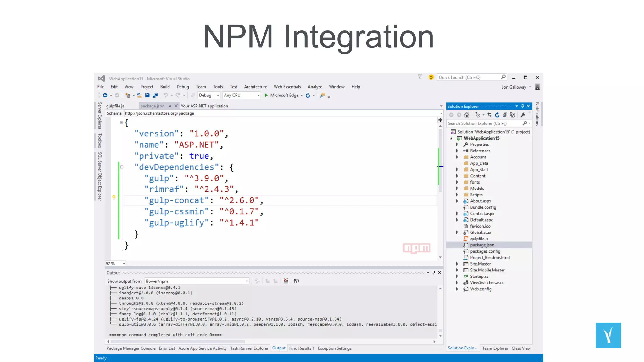The image size is (644, 362).
Task: Open the Bower/npm output source dropdown
Action: (x=197, y=281)
